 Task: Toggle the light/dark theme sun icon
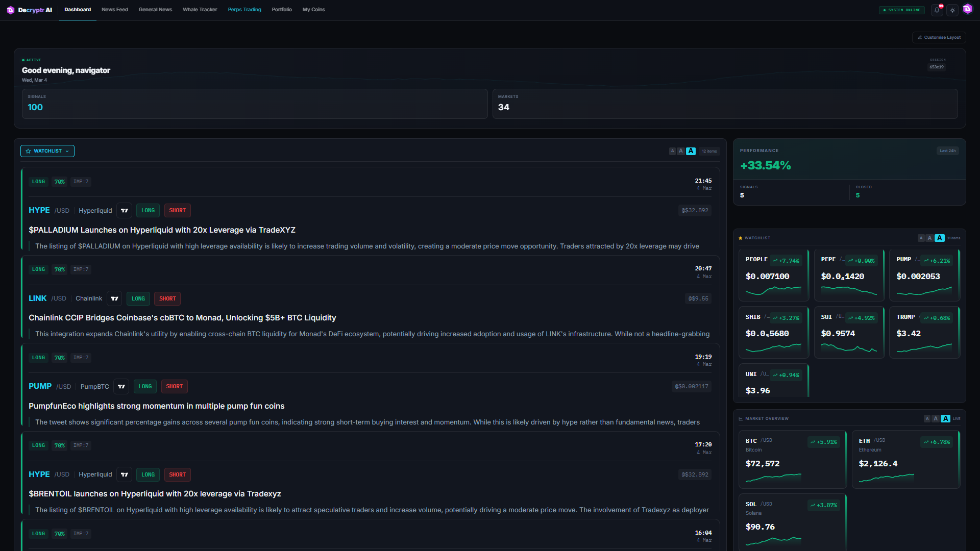952,10
